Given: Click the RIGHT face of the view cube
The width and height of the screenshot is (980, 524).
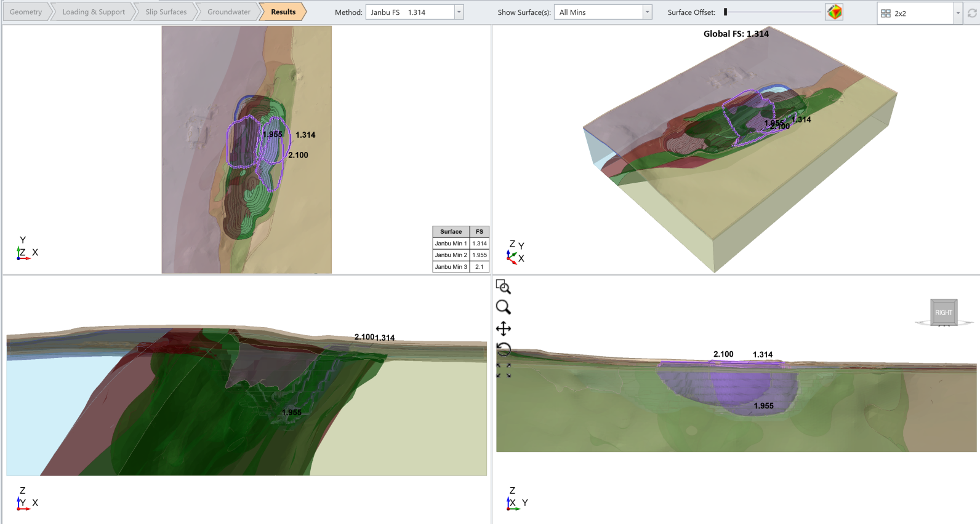Looking at the screenshot, I should (x=944, y=312).
